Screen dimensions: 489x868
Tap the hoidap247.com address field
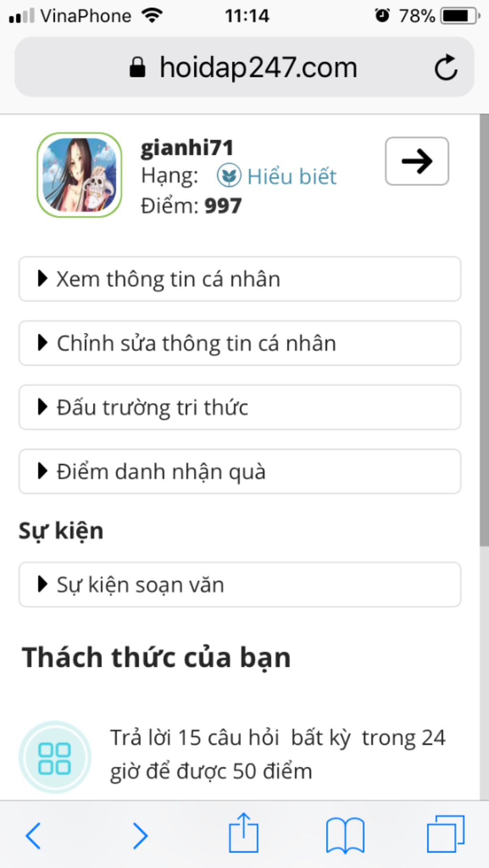pos(244,67)
